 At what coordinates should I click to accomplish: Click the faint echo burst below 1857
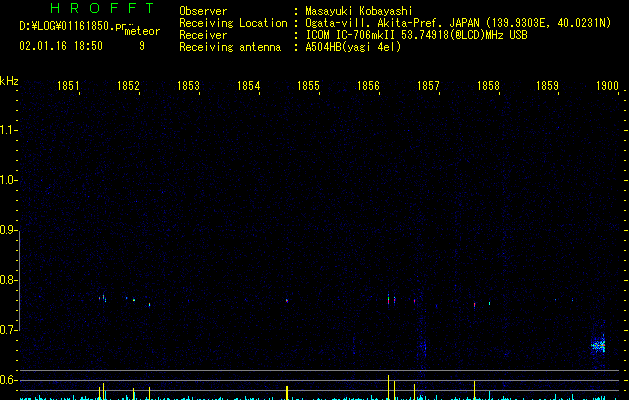[x=422, y=345]
